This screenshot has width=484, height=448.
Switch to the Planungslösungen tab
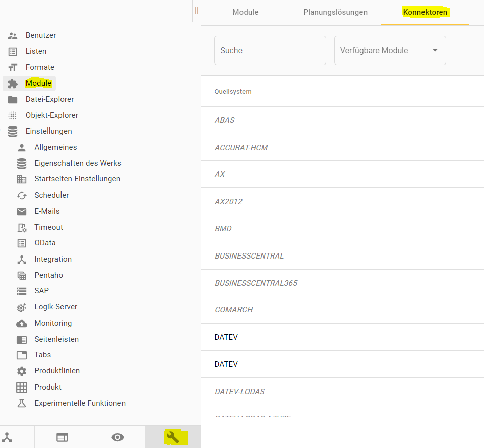tap(335, 12)
